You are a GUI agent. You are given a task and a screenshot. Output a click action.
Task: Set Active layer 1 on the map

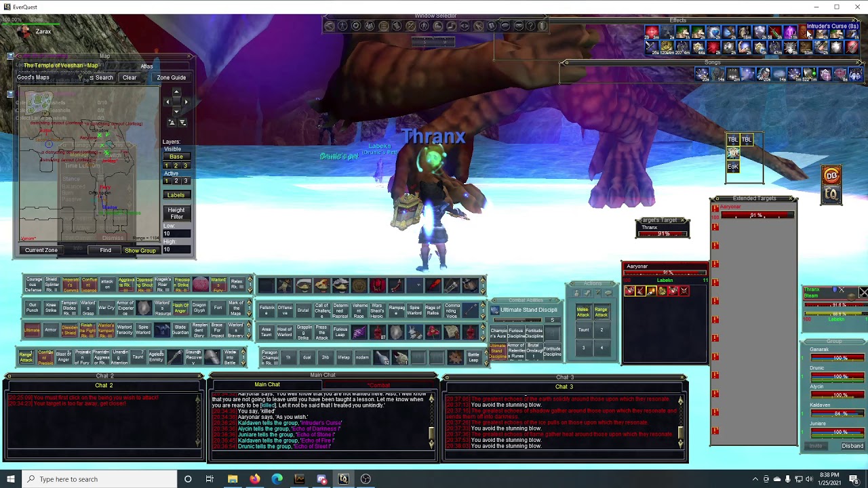coord(166,181)
